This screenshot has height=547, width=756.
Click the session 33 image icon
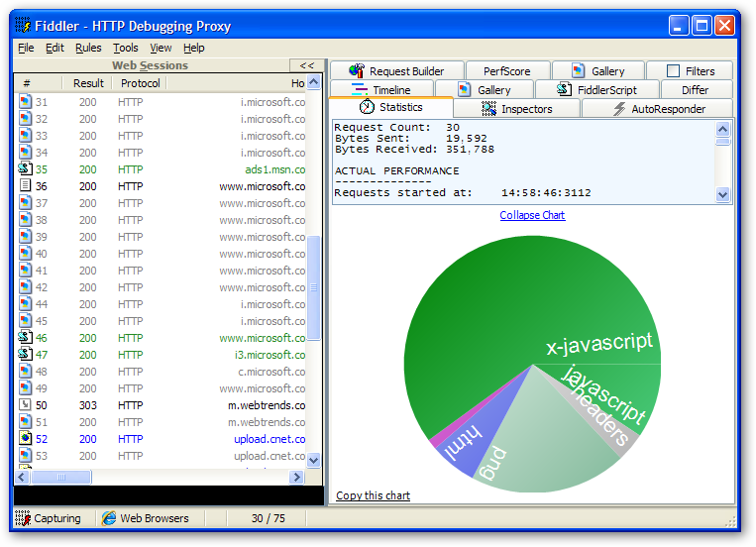(x=25, y=136)
